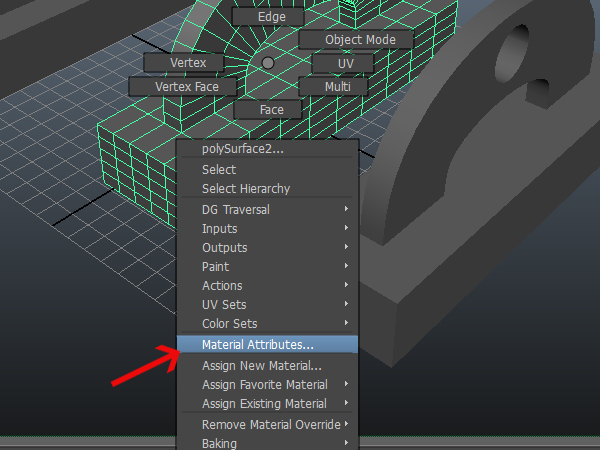Expand the Inputs submenu
Image resolution: width=600 pixels, height=450 pixels.
[267, 228]
